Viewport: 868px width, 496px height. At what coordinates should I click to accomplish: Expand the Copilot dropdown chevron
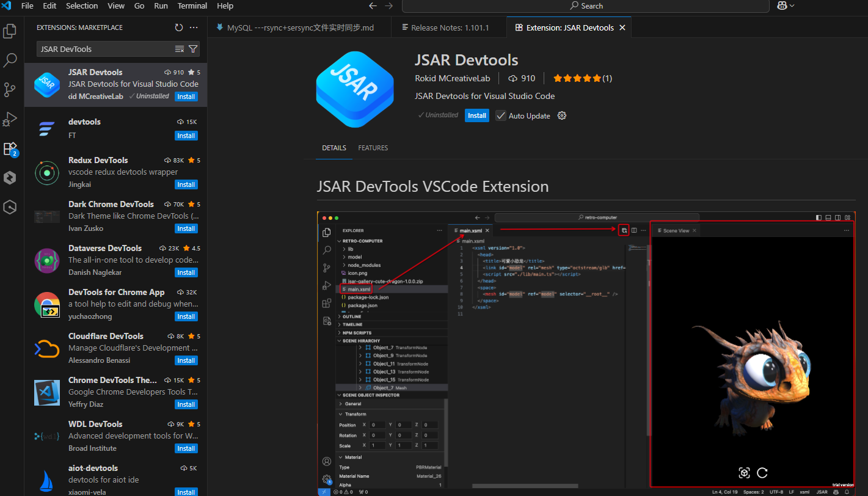[792, 6]
